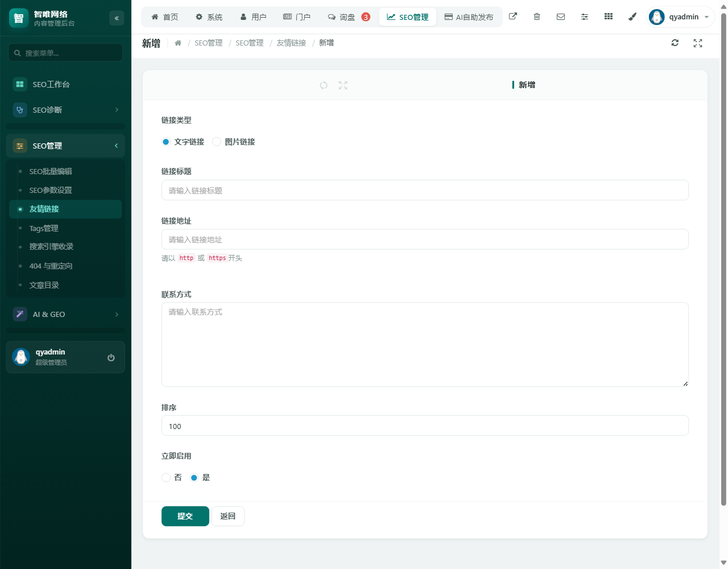This screenshot has height=569, width=728.
Task: Open the envelope messages icon
Action: (x=561, y=17)
